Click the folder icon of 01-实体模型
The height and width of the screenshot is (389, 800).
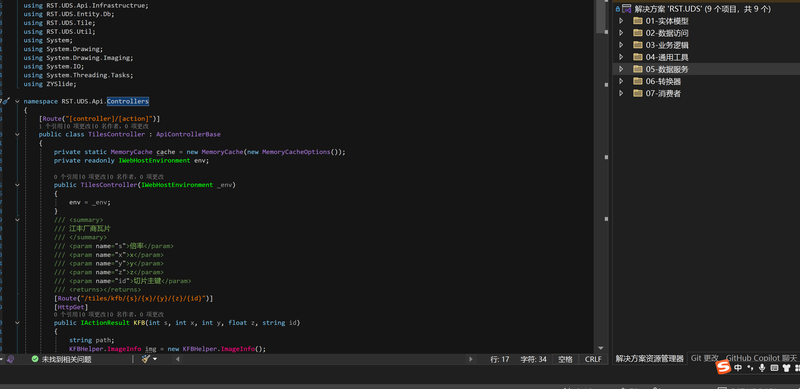tap(637, 21)
